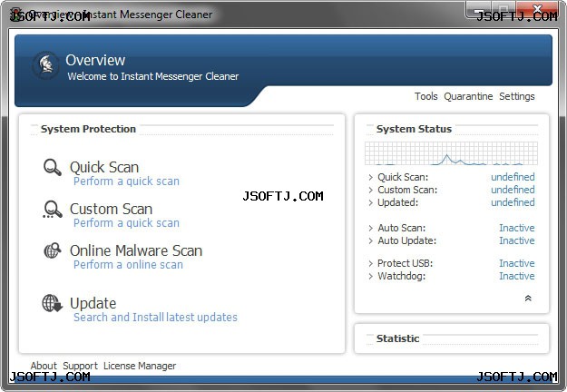Click the System Status panel title

click(x=414, y=129)
